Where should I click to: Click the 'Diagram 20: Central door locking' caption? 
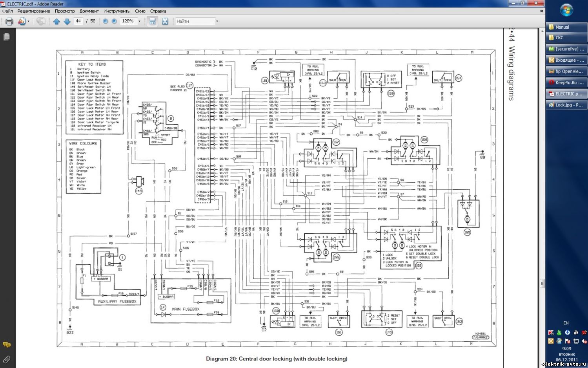tap(277, 359)
